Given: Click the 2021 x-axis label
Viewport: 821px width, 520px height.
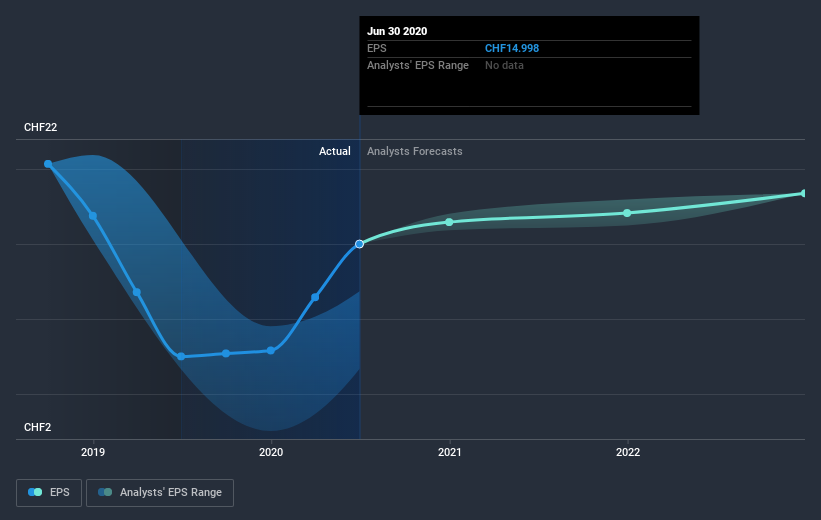Looking at the screenshot, I should click(450, 452).
